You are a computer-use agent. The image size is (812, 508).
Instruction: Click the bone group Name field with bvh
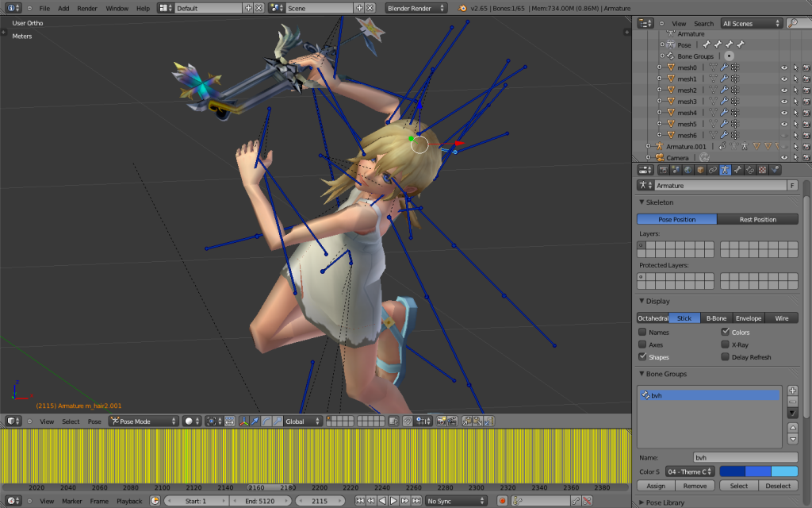pos(745,457)
